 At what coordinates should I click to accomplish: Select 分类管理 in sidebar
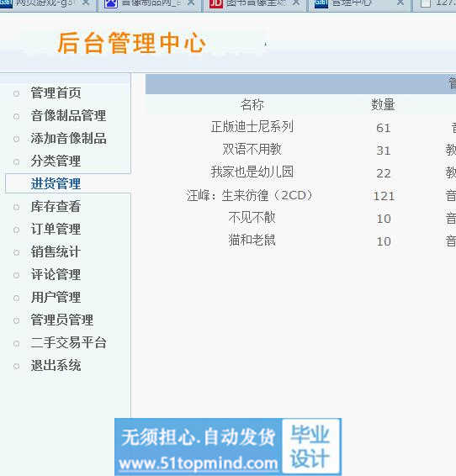56,161
